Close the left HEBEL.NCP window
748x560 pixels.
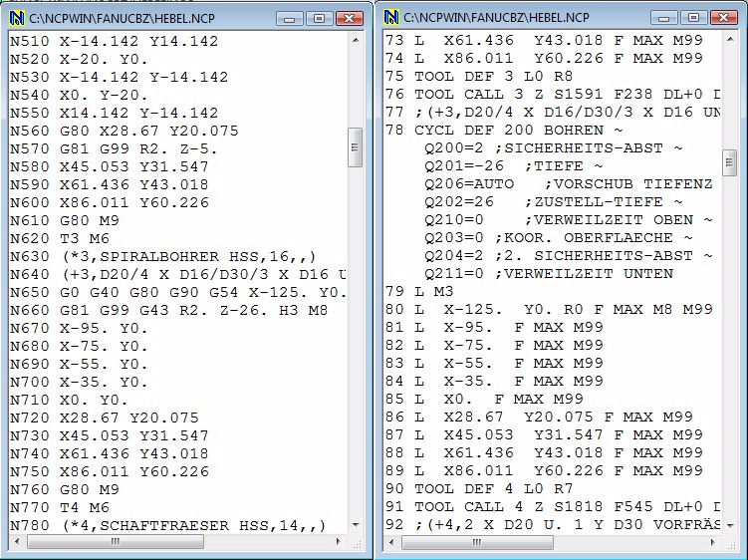[x=349, y=18]
